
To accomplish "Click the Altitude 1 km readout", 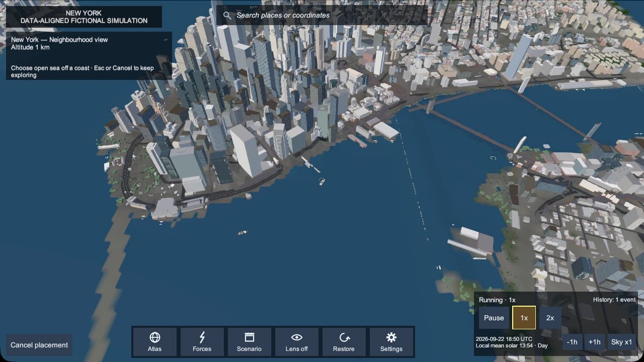I will (x=30, y=47).
